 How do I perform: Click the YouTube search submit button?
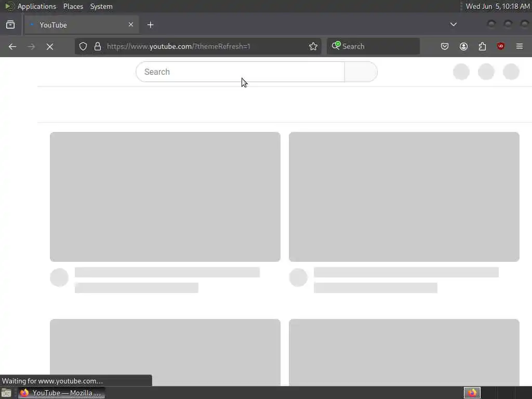[x=361, y=72]
